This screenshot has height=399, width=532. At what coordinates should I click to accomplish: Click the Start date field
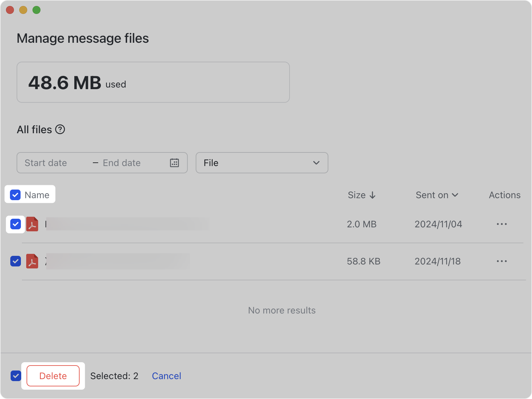46,163
